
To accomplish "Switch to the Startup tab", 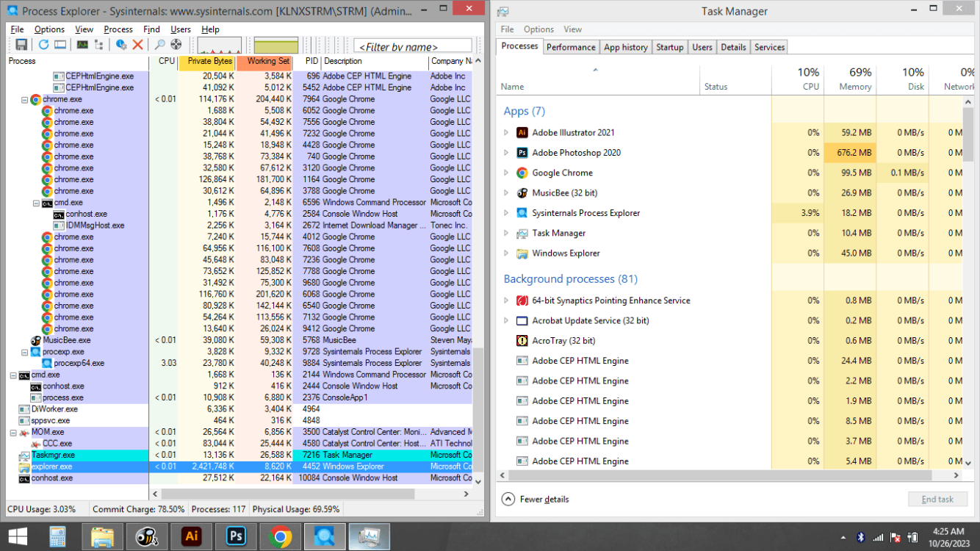I will coord(669,47).
